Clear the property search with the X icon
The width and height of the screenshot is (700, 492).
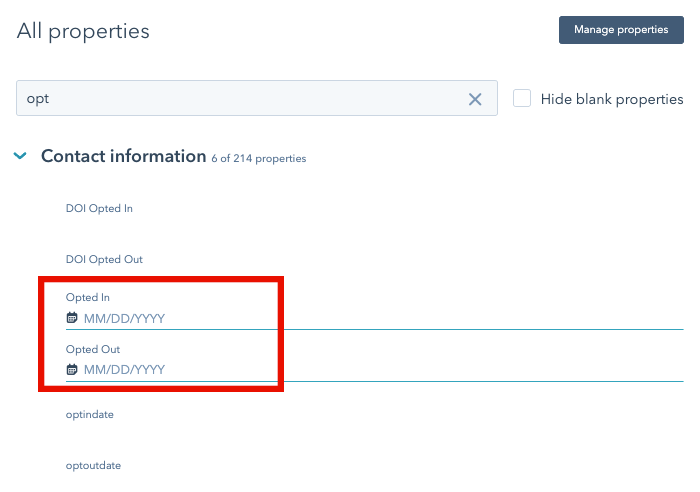(475, 99)
